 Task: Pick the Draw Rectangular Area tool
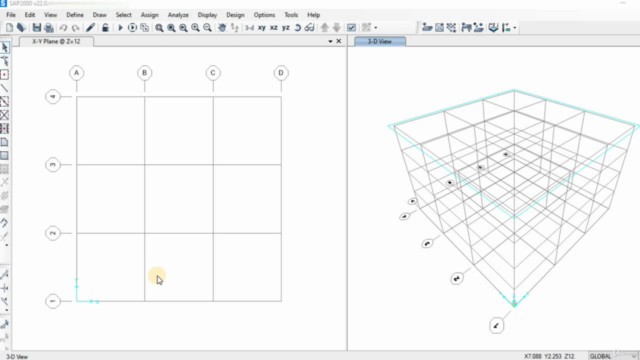click(x=5, y=156)
